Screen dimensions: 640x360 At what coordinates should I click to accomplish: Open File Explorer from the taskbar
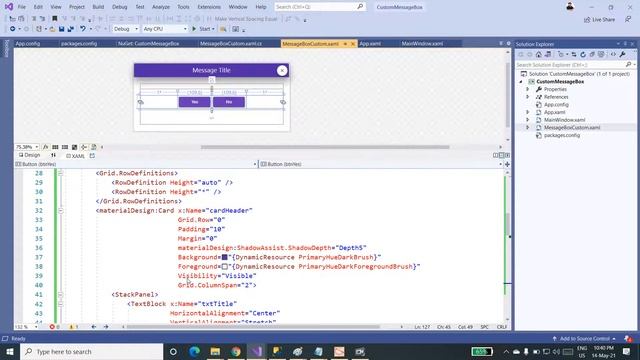215,351
